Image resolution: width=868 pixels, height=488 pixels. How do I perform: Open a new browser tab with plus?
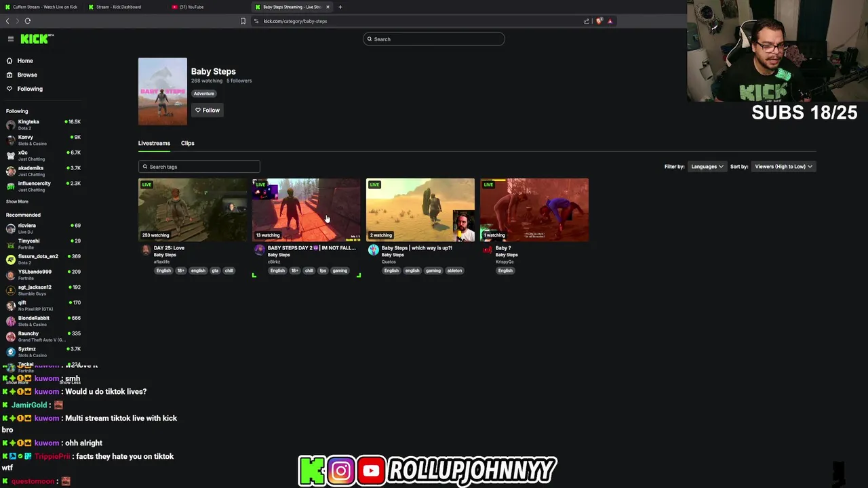(x=340, y=7)
